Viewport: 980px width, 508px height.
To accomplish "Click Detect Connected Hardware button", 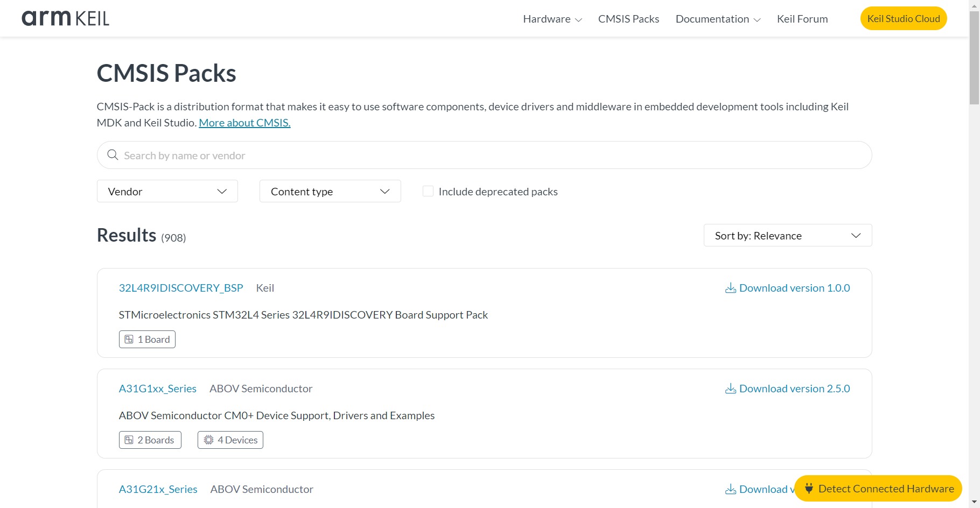I will pyautogui.click(x=878, y=489).
